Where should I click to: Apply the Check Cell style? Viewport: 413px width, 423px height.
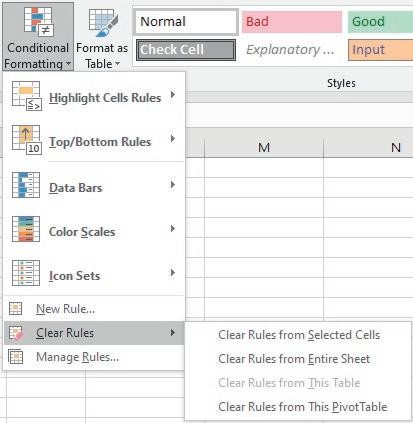tap(186, 50)
